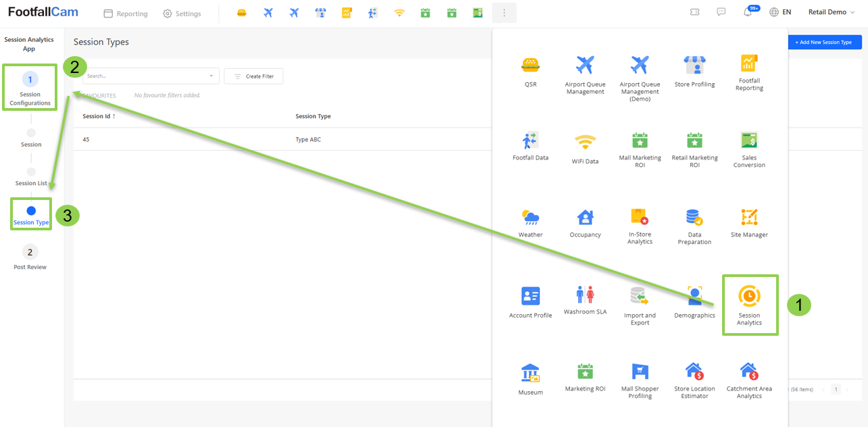Expand the search filter dropdown arrow
Image resolution: width=868 pixels, height=427 pixels.
pyautogui.click(x=211, y=76)
